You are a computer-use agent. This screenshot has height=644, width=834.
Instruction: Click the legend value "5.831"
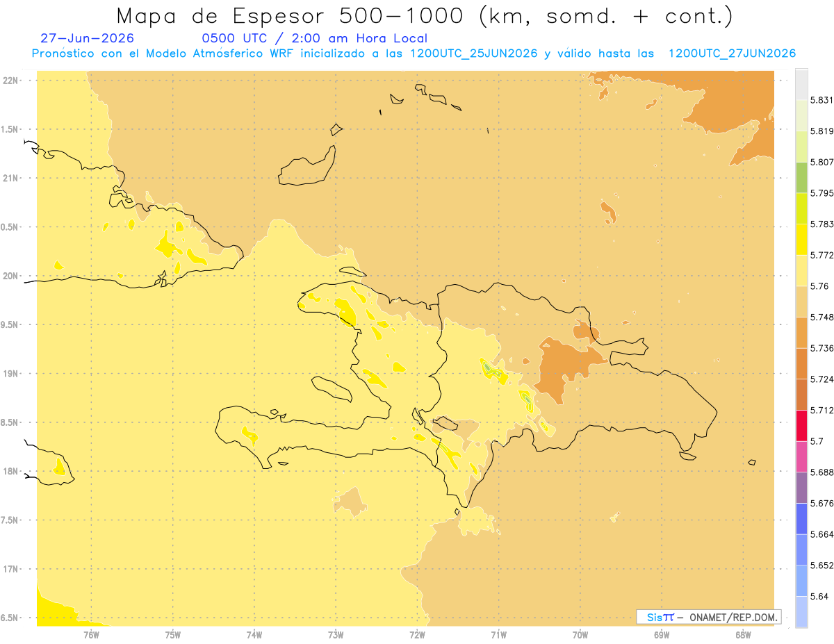coord(822,100)
